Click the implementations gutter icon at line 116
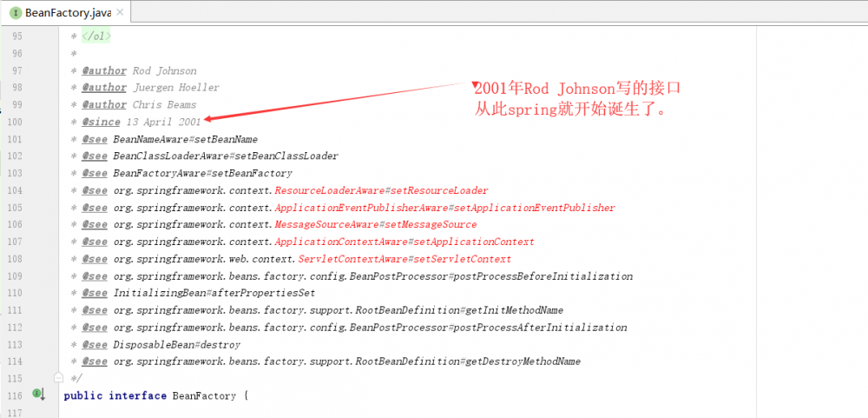 coord(38,395)
